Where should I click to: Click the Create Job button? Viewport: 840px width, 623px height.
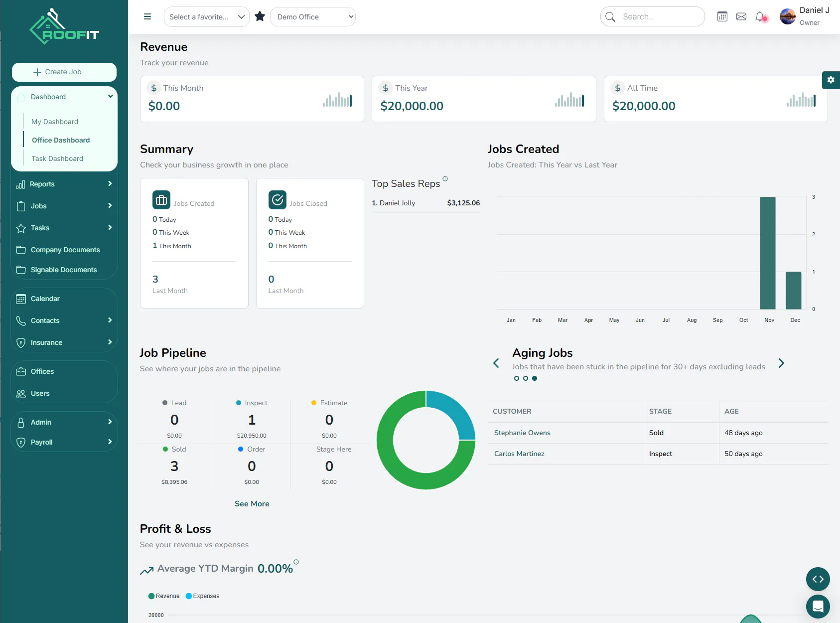click(64, 72)
